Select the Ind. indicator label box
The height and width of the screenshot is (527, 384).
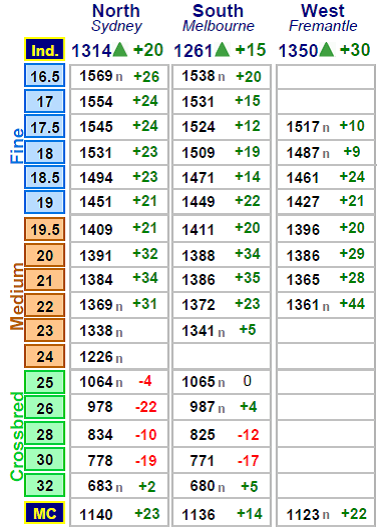[45, 50]
